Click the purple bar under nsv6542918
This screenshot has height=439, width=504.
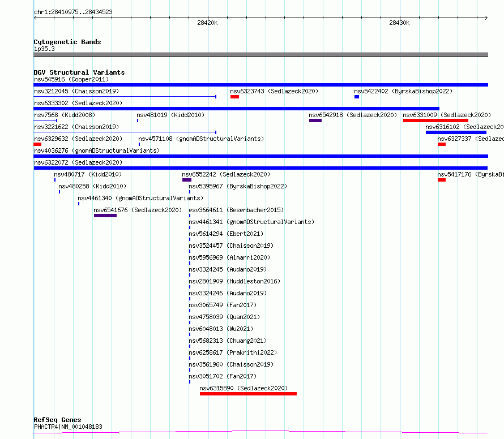point(315,120)
